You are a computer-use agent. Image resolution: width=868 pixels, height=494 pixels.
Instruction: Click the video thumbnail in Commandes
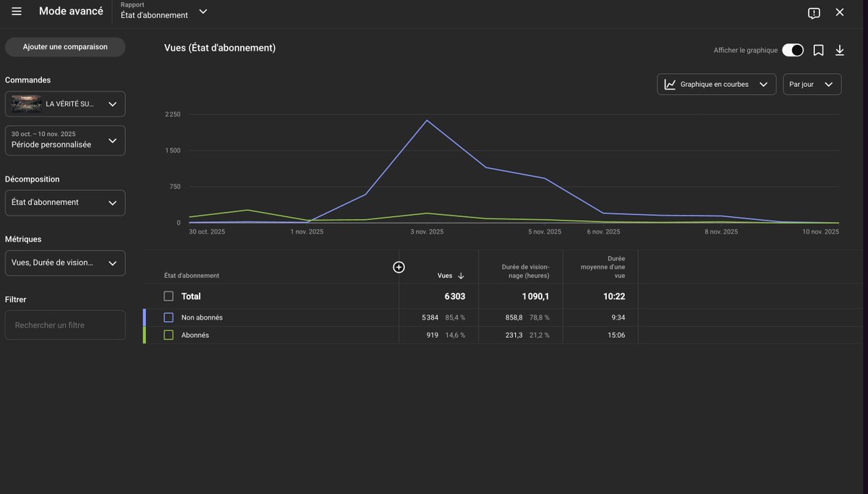tap(26, 104)
